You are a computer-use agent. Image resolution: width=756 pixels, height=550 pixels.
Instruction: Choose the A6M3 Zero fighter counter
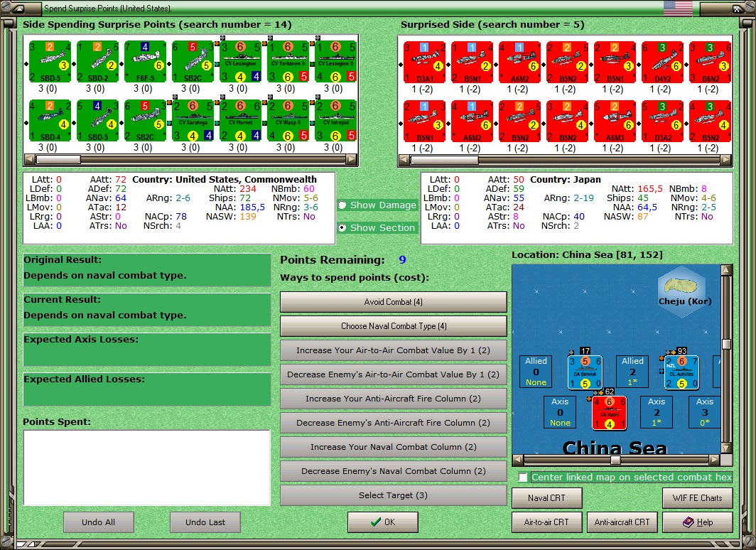[x=615, y=121]
